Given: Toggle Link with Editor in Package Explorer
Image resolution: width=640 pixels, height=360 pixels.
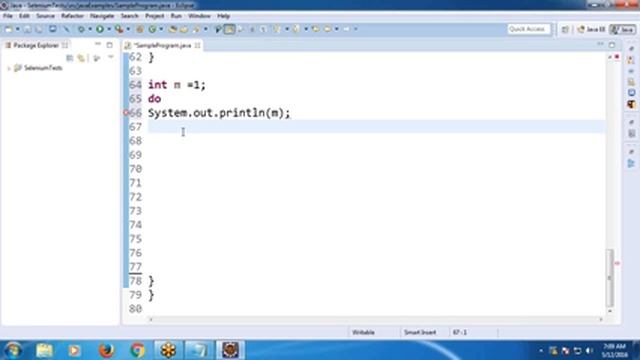Looking at the screenshot, I should (81, 58).
